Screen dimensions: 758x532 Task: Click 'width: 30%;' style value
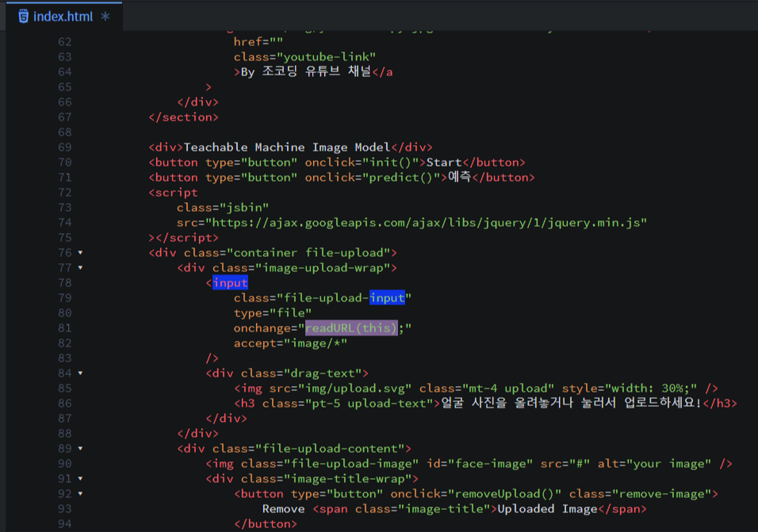tap(651, 388)
